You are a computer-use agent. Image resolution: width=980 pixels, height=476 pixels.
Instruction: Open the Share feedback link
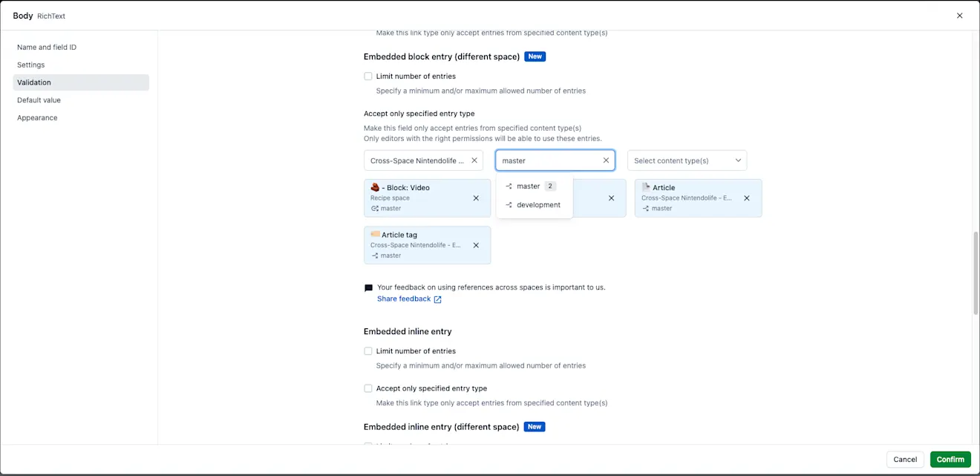(404, 299)
